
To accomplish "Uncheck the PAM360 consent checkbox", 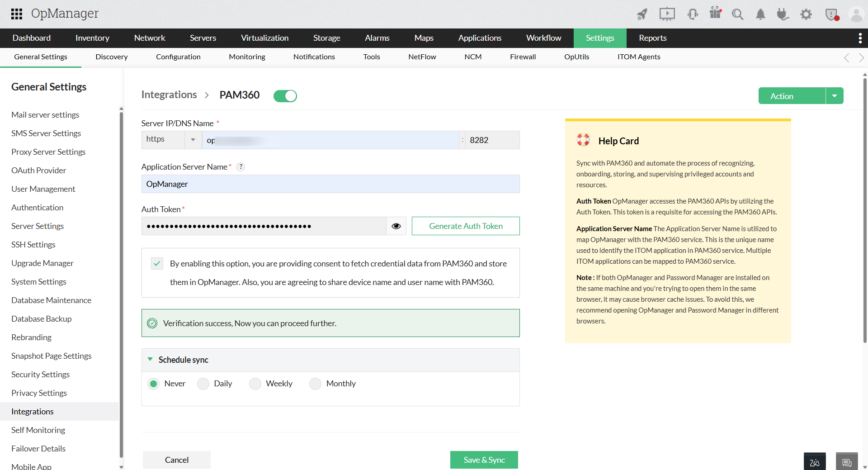I will coord(157,263).
